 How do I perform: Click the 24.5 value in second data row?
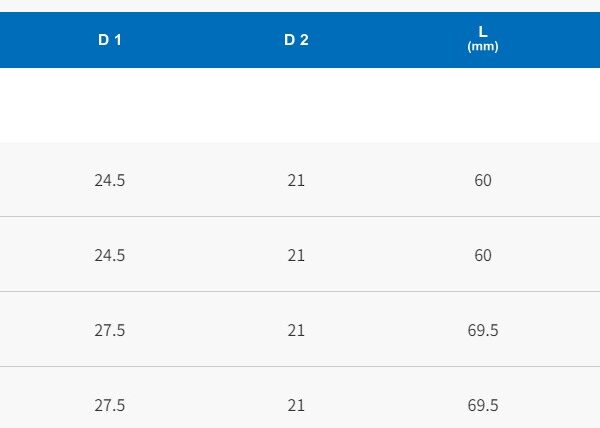pos(109,255)
